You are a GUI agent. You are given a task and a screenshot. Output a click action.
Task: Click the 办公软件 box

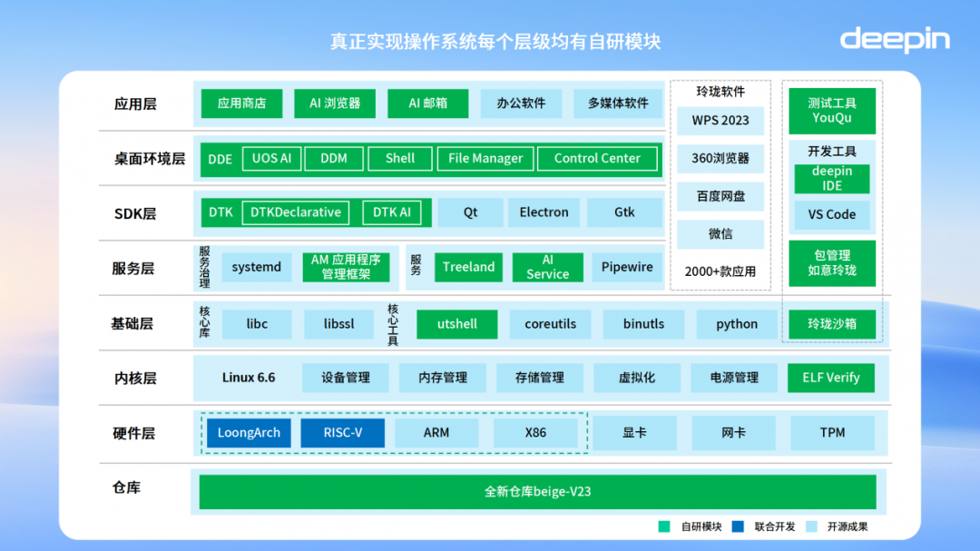tap(521, 103)
